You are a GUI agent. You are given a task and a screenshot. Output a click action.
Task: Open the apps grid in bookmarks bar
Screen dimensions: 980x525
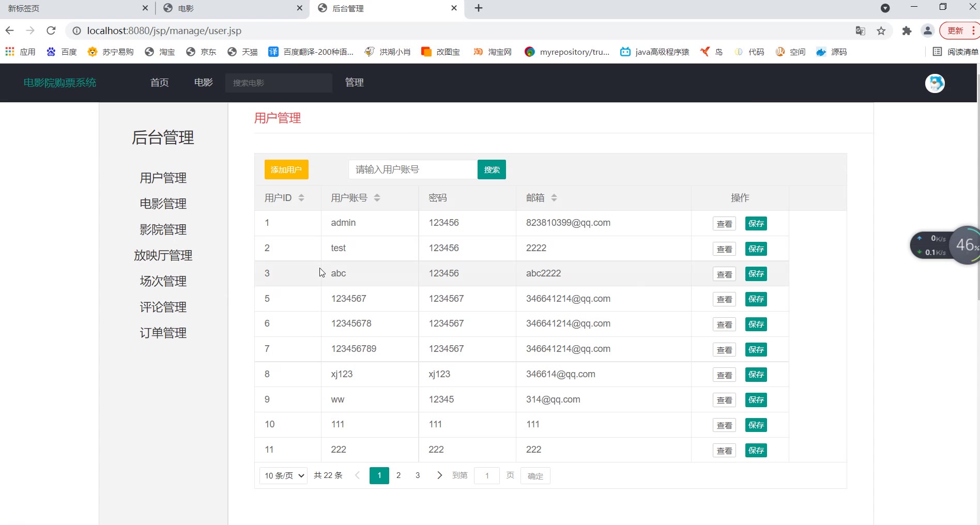10,52
